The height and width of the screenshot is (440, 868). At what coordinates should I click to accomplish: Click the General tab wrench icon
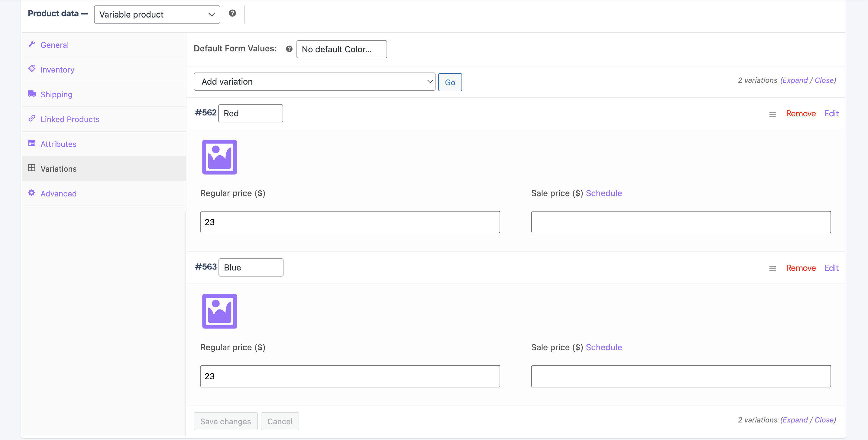coord(32,44)
